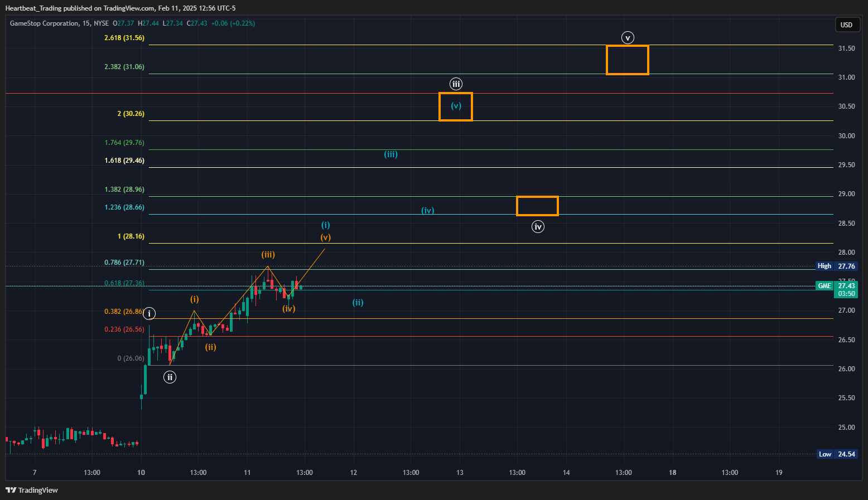Click the orange (ii) wave label
The image size is (868, 500).
tap(210, 347)
